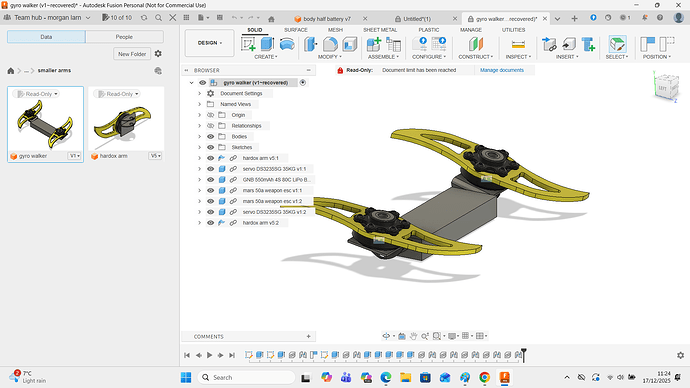Switch to the SHEET METAL tab
Viewport: 690px width, 388px height.
point(380,30)
